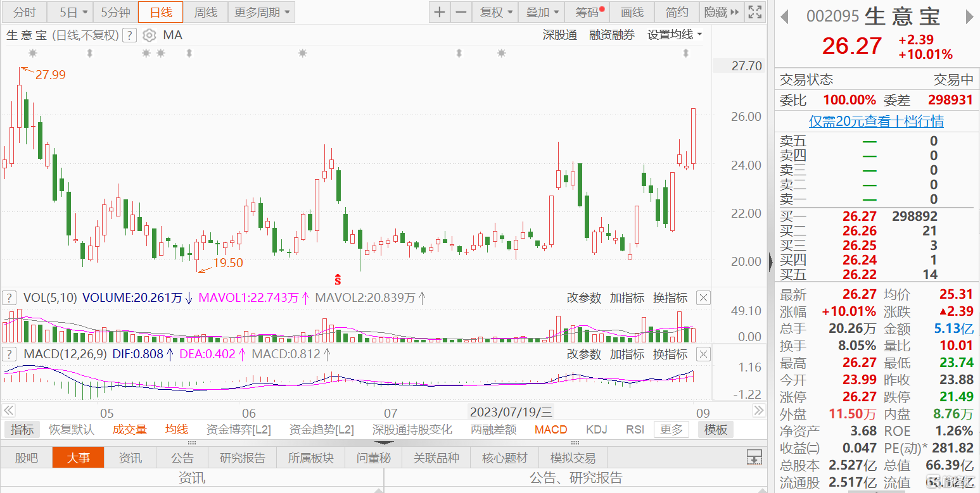Open 模板 templates
The height and width of the screenshot is (493, 980).
click(x=716, y=429)
